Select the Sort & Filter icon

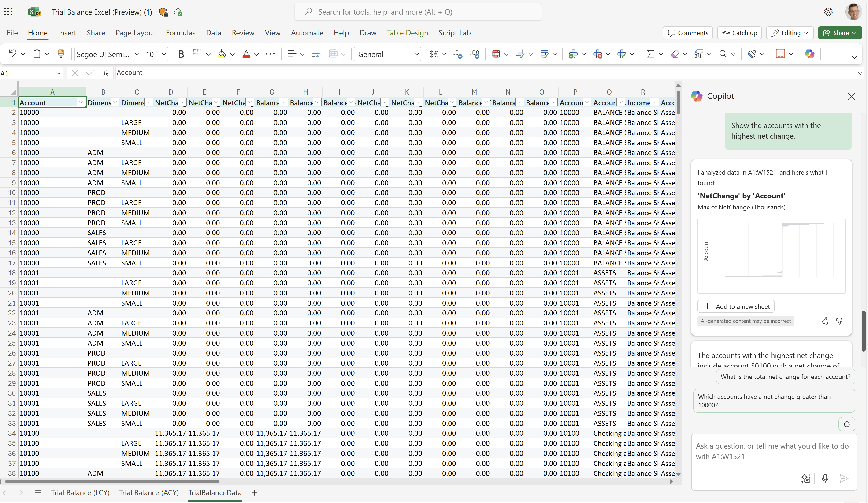[x=700, y=54]
